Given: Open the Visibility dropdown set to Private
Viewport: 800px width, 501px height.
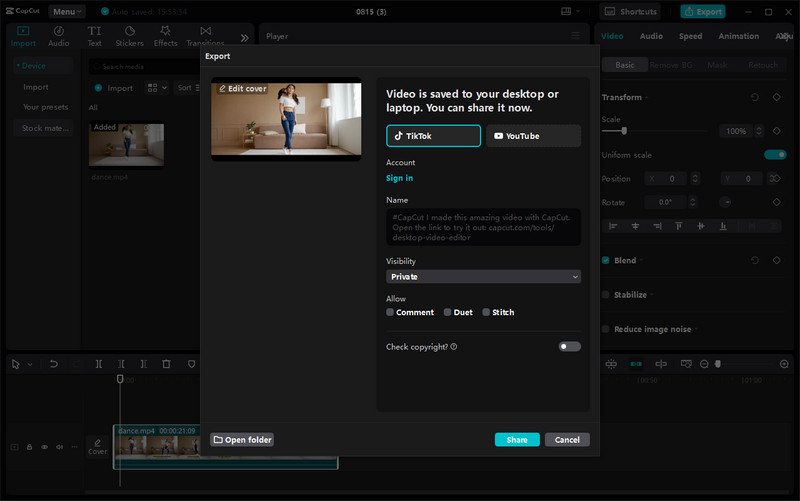Looking at the screenshot, I should tap(483, 277).
